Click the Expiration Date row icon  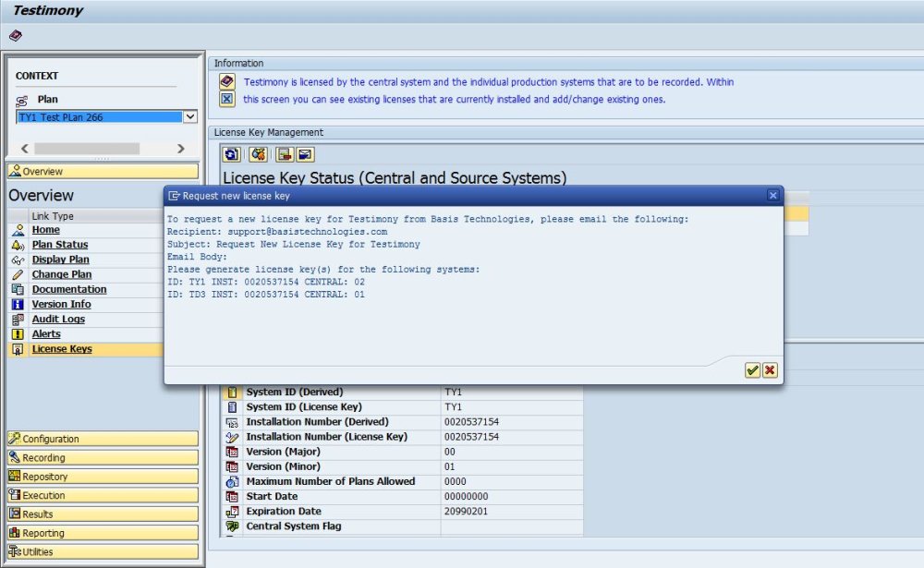pyautogui.click(x=232, y=512)
